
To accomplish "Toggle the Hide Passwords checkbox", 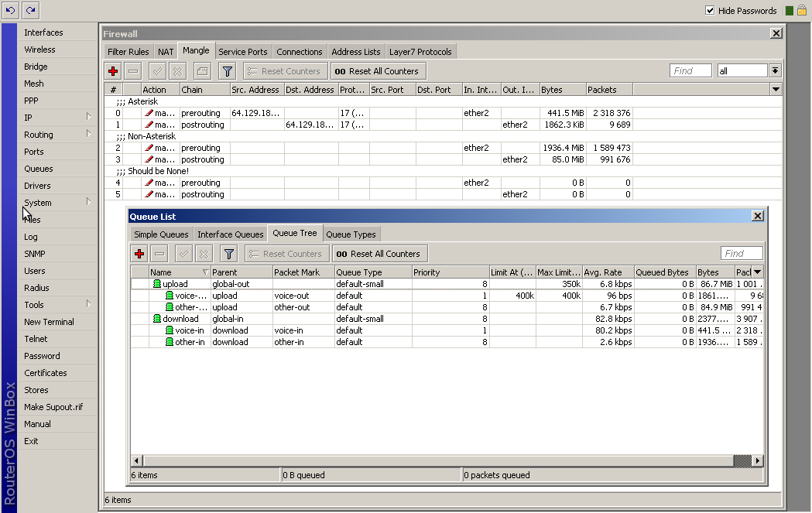I will (710, 11).
